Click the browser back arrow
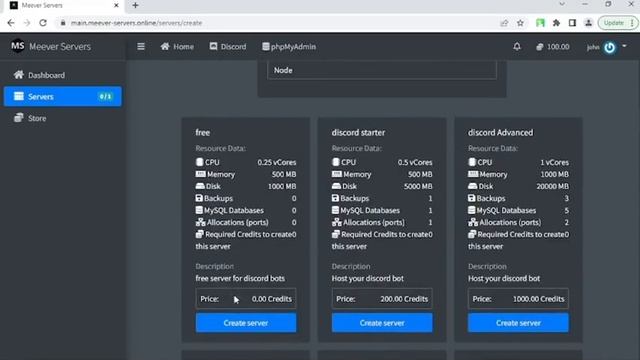The height and width of the screenshot is (360, 640). pos(11,23)
